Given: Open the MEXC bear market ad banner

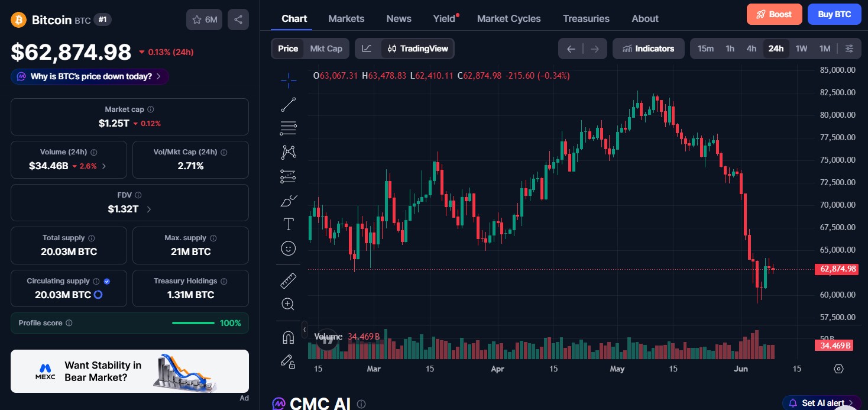Looking at the screenshot, I should pyautogui.click(x=129, y=371).
